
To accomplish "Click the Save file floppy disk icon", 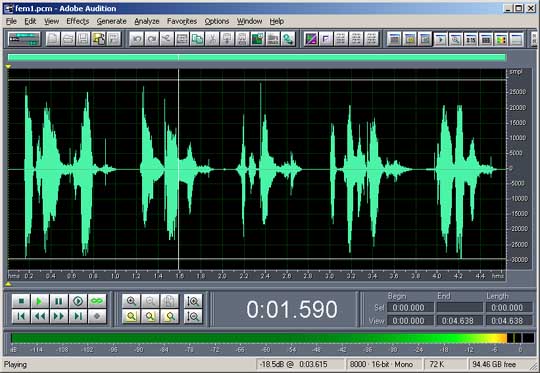I will coord(83,39).
